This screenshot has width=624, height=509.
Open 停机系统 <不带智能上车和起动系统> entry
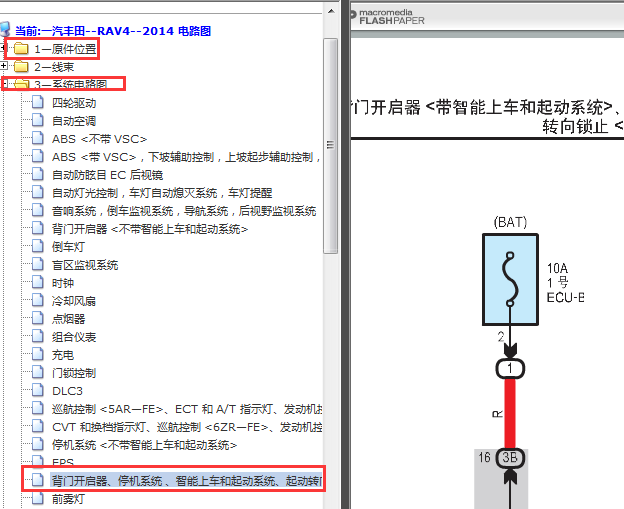point(144,445)
